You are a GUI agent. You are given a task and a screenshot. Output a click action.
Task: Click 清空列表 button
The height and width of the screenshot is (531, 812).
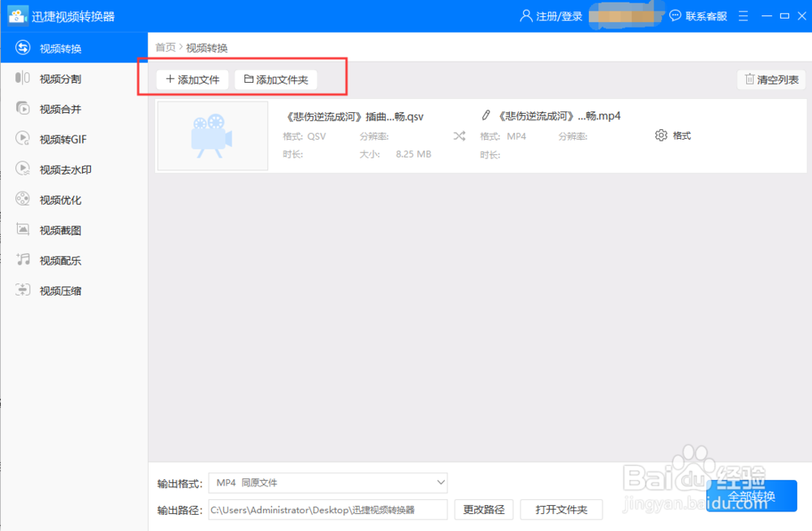(x=771, y=80)
